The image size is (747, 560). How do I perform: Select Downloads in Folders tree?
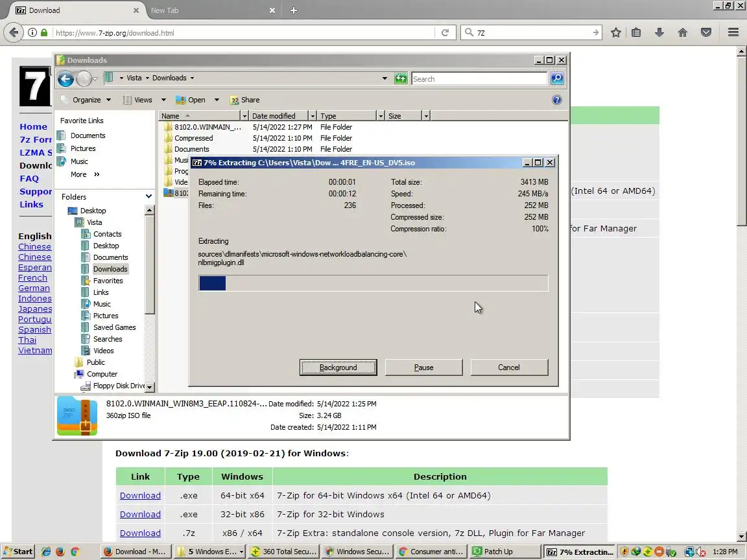(x=110, y=268)
